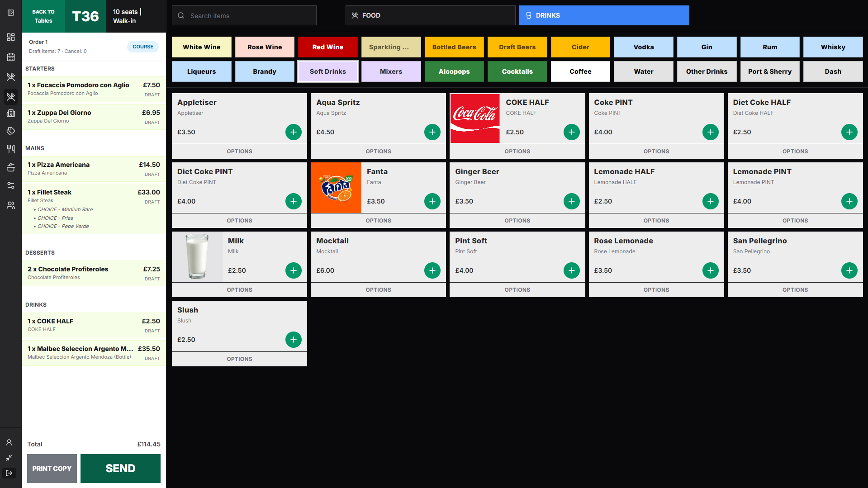868x488 pixels.
Task: Add Aqua Spritz with its plus button
Action: (432, 132)
